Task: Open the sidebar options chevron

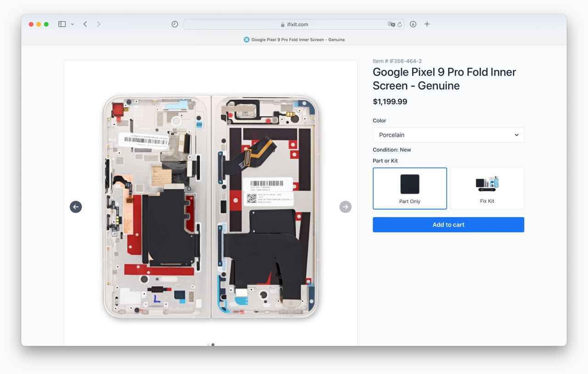Action: [x=72, y=24]
